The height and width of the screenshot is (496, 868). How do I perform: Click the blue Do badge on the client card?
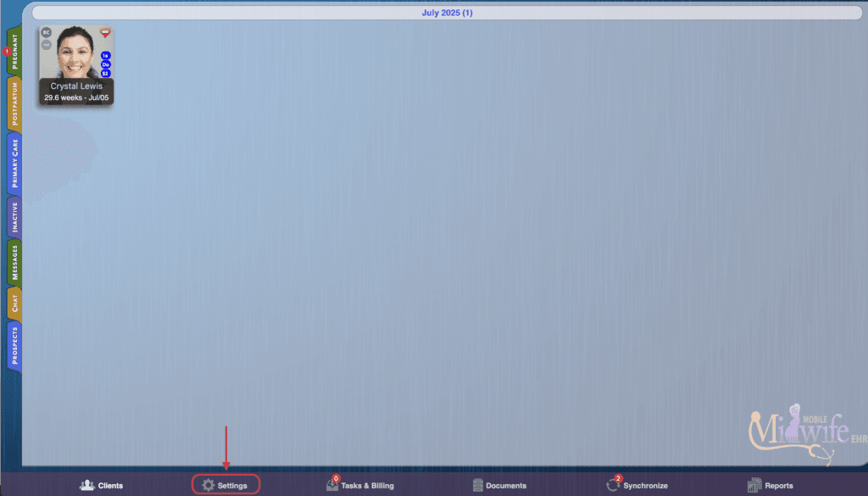point(105,64)
